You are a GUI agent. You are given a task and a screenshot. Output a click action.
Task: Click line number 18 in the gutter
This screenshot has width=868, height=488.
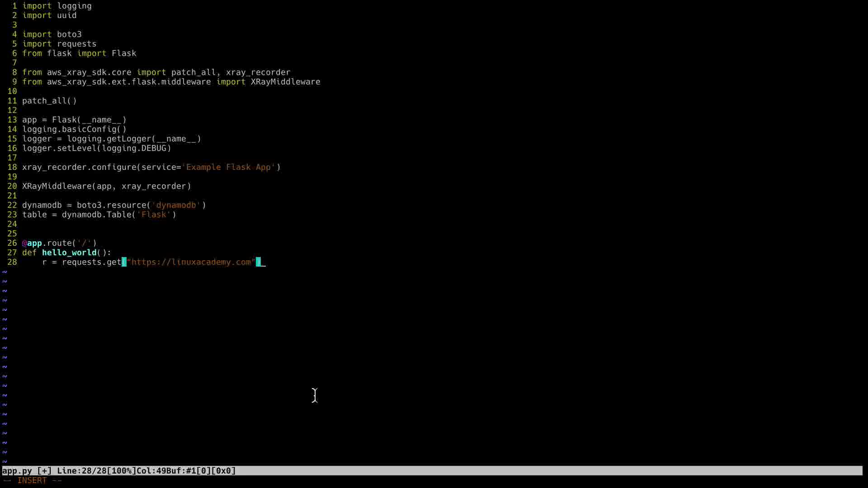(x=12, y=167)
